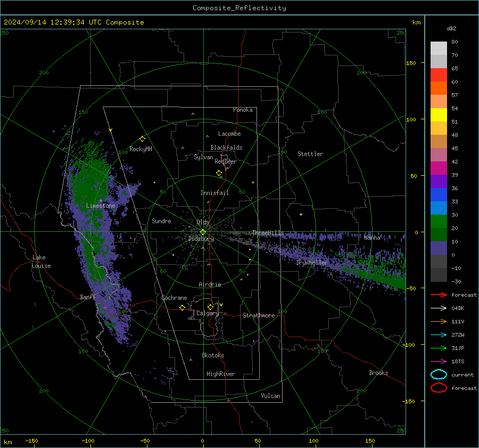This screenshot has height=448, width=479.
Task: Click the 04DK legend label
Action: pyautogui.click(x=458, y=308)
